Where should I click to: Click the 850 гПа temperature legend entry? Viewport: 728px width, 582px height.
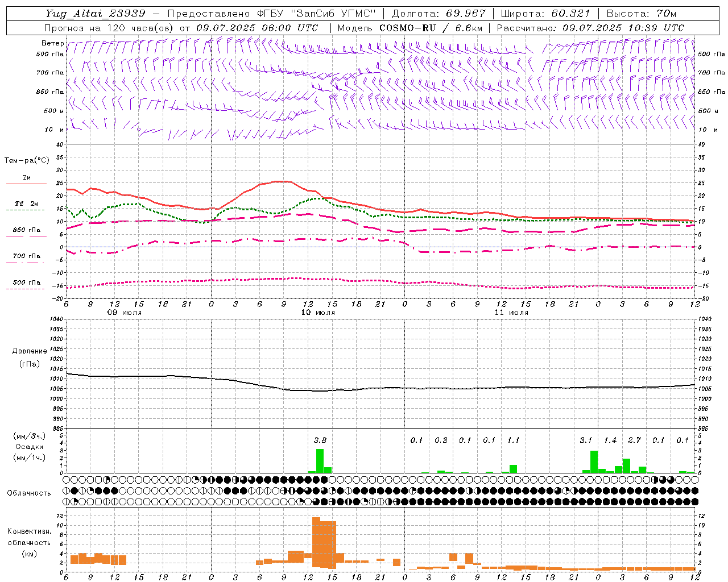[26, 230]
